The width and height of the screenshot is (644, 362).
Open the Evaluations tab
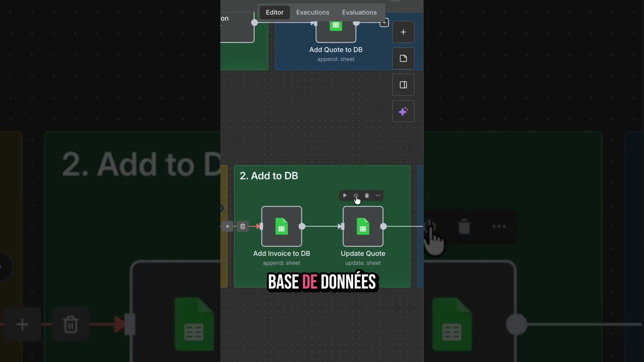[359, 12]
